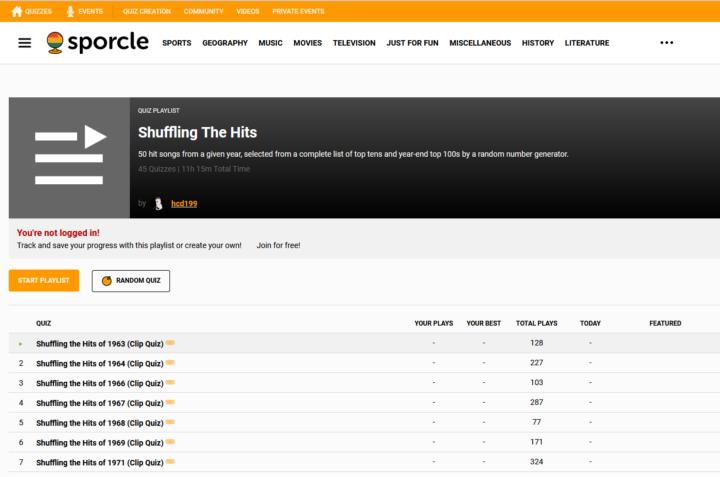Click the clip badge next to 1963 quiz
Image resolution: width=720 pixels, height=477 pixels.
(170, 343)
